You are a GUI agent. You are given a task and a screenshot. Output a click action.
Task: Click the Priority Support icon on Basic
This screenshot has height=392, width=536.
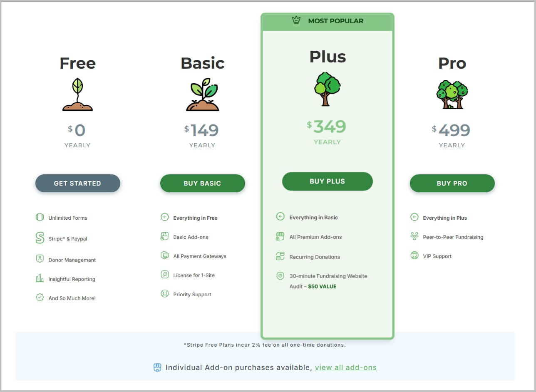click(x=165, y=294)
